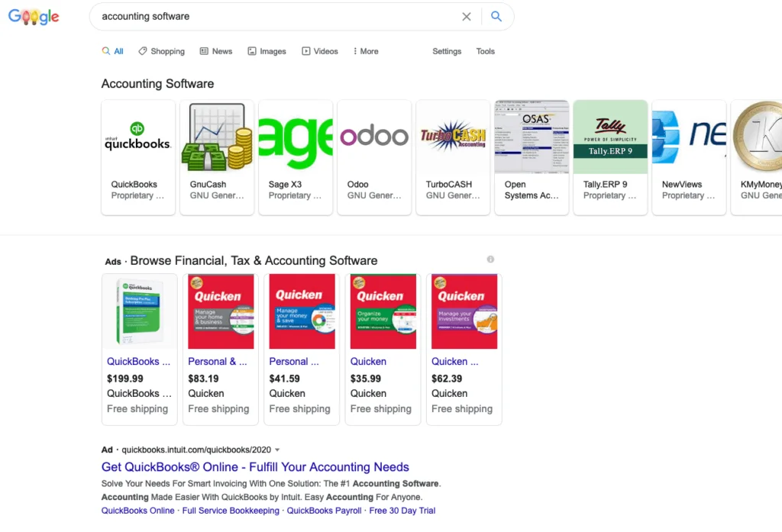
Task: Open the Videos tab
Action: tap(320, 51)
